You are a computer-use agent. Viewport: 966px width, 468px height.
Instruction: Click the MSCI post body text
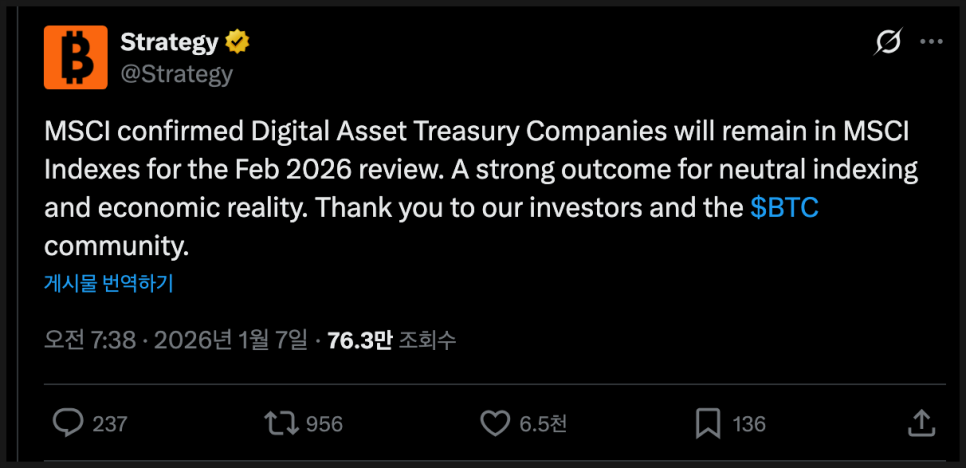pos(480,170)
